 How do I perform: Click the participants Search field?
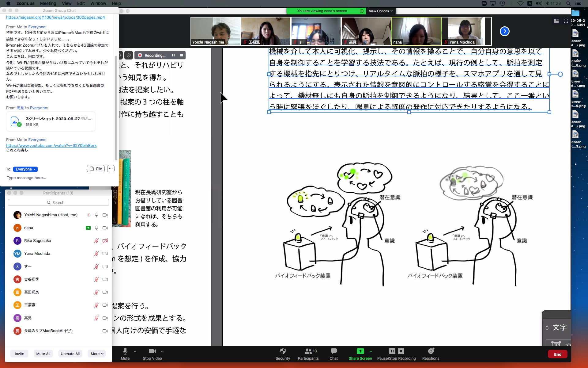coord(58,202)
